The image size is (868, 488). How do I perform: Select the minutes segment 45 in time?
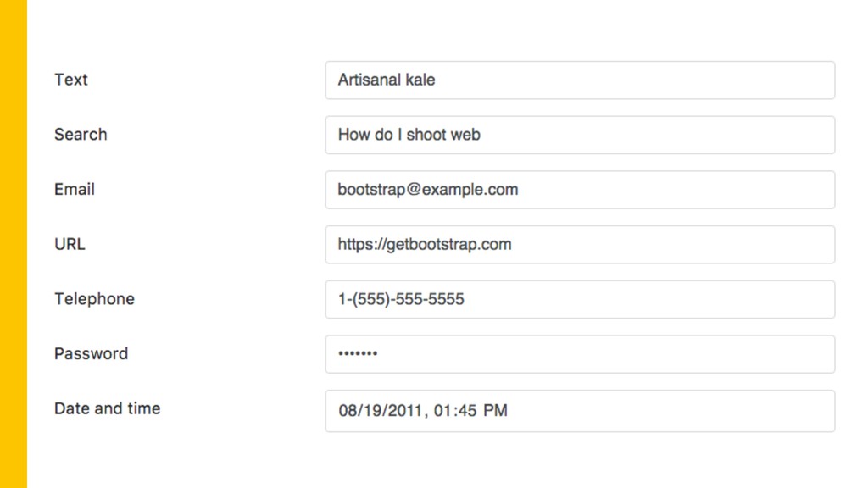click(x=467, y=411)
